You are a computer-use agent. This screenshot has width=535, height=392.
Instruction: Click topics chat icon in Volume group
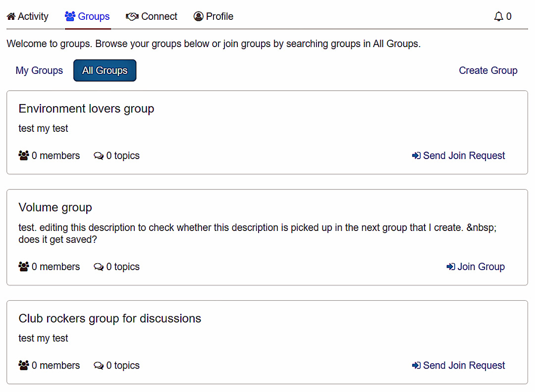coord(99,267)
